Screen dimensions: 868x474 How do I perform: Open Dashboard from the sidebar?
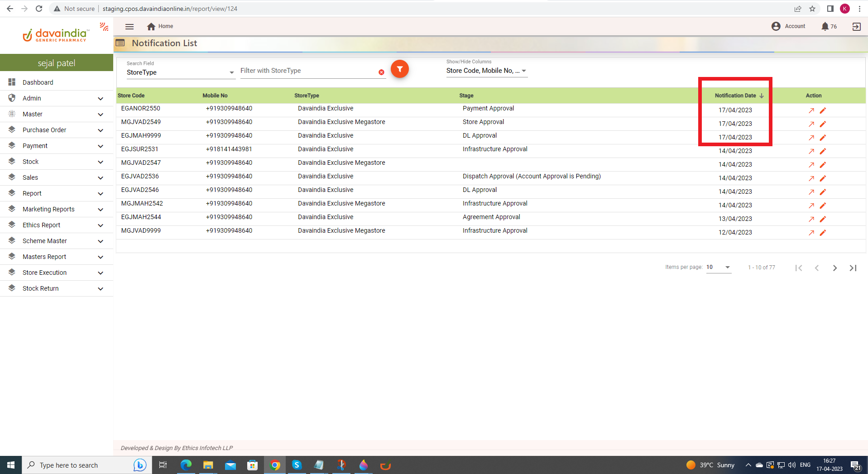pyautogui.click(x=38, y=82)
